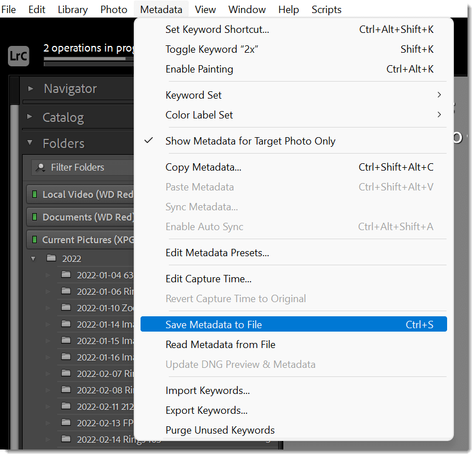Open the Library menu in menu bar
Image resolution: width=476 pixels, height=458 pixels.
point(73,10)
